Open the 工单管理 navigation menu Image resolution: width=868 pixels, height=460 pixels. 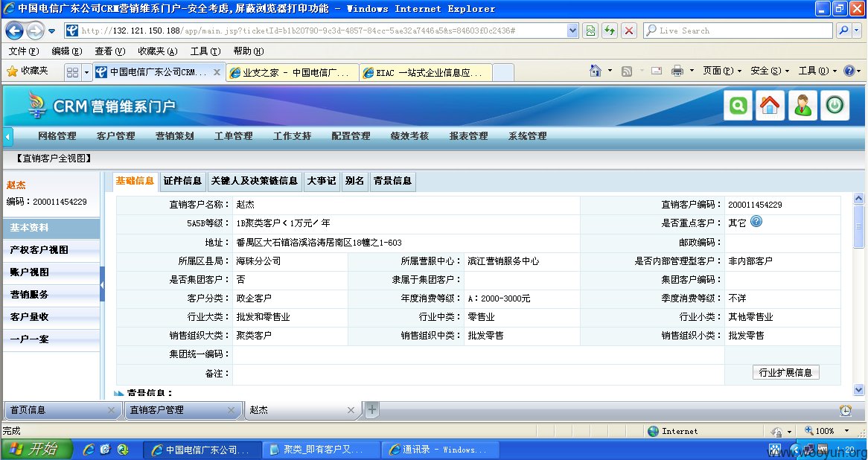(233, 135)
